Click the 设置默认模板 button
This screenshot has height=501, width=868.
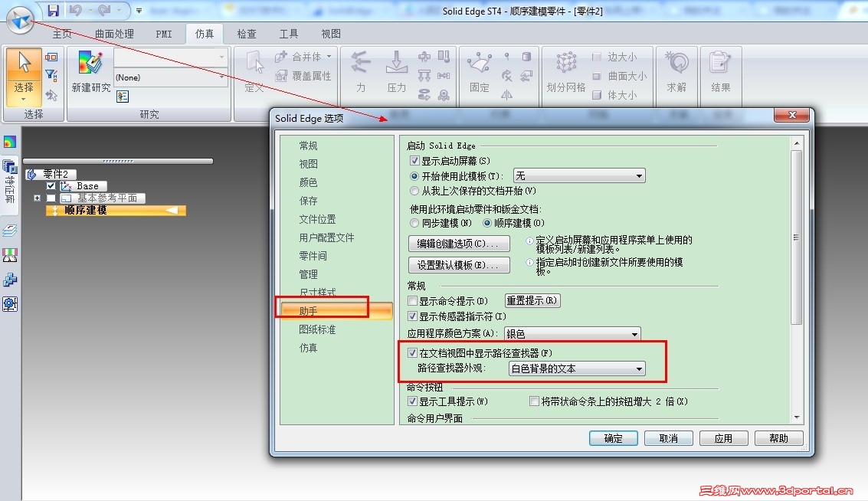(x=459, y=265)
